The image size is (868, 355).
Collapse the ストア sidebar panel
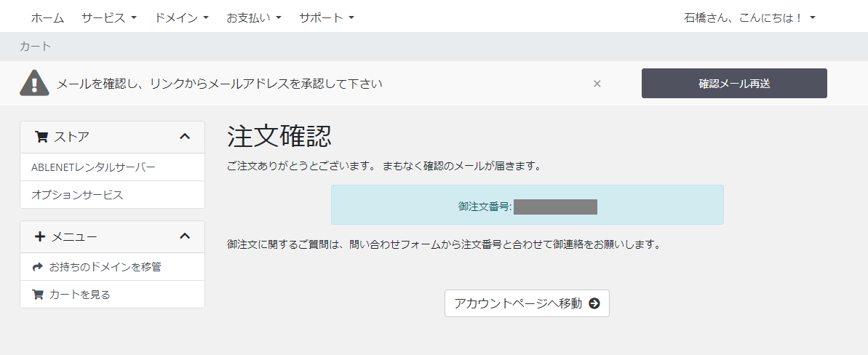[x=185, y=137]
